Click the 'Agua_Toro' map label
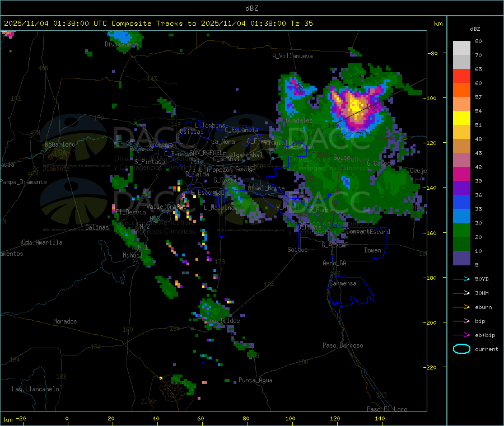The image size is (504, 426). coord(60,144)
